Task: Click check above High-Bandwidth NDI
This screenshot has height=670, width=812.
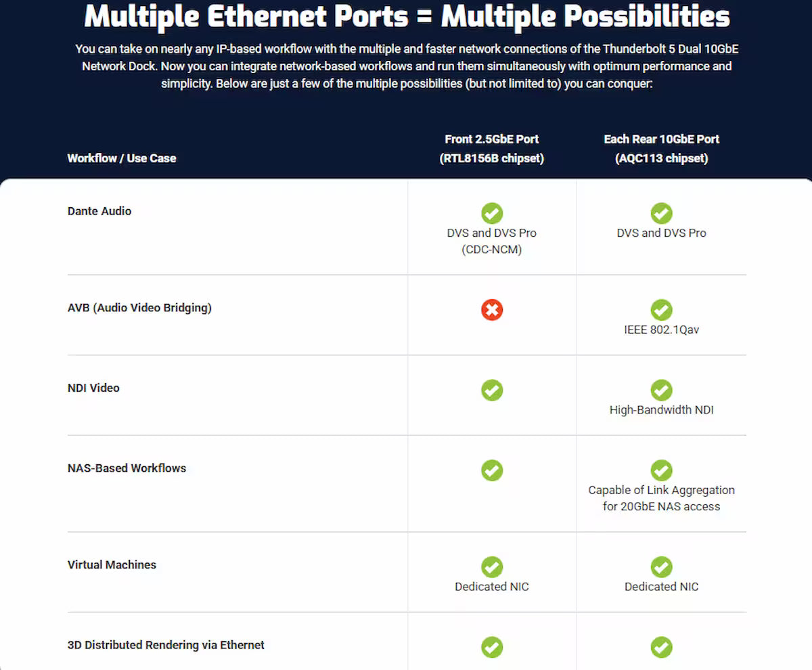Action: tap(661, 390)
